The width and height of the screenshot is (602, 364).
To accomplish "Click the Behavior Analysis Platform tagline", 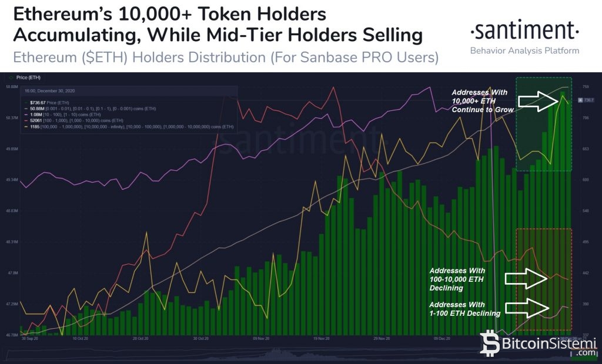I will [x=524, y=50].
